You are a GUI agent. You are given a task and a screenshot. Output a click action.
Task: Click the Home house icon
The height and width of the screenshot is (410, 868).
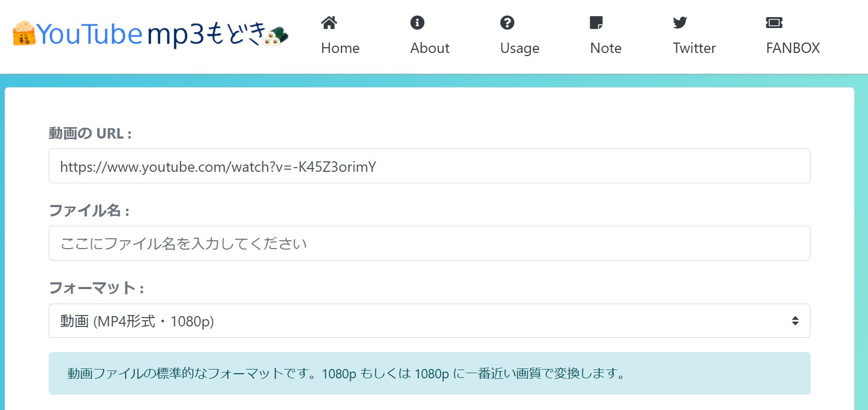[x=329, y=23]
